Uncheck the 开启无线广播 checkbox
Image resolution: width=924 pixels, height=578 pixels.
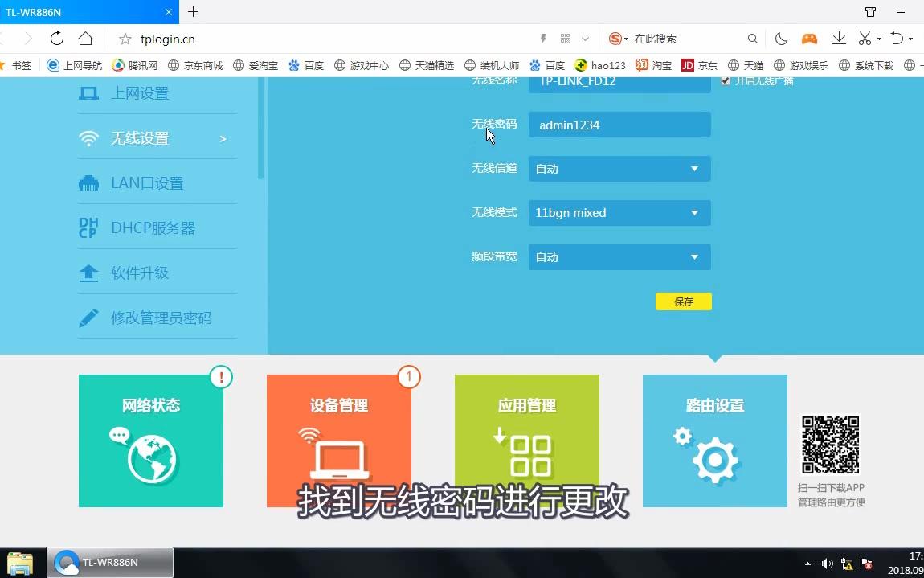coord(726,80)
